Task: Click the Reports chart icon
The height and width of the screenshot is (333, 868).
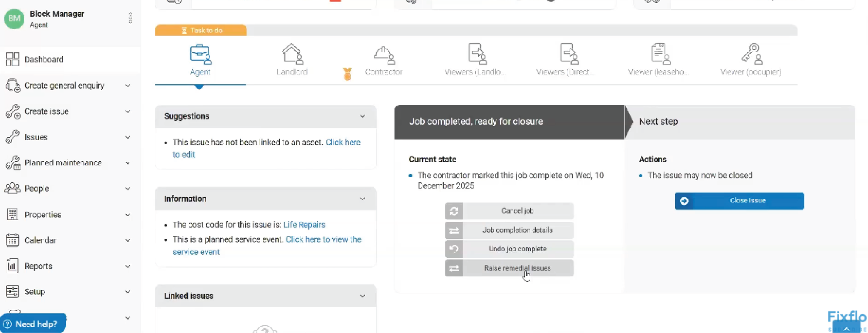Action: (12, 266)
